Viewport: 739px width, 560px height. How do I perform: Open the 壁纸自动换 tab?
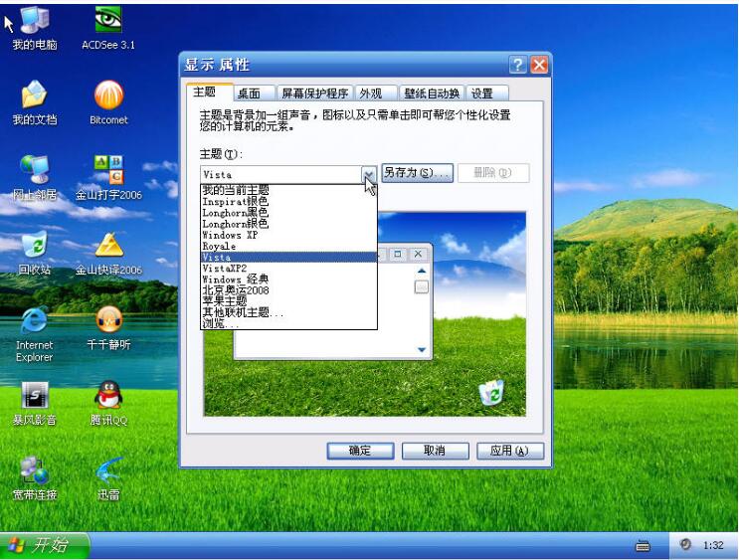(x=432, y=93)
